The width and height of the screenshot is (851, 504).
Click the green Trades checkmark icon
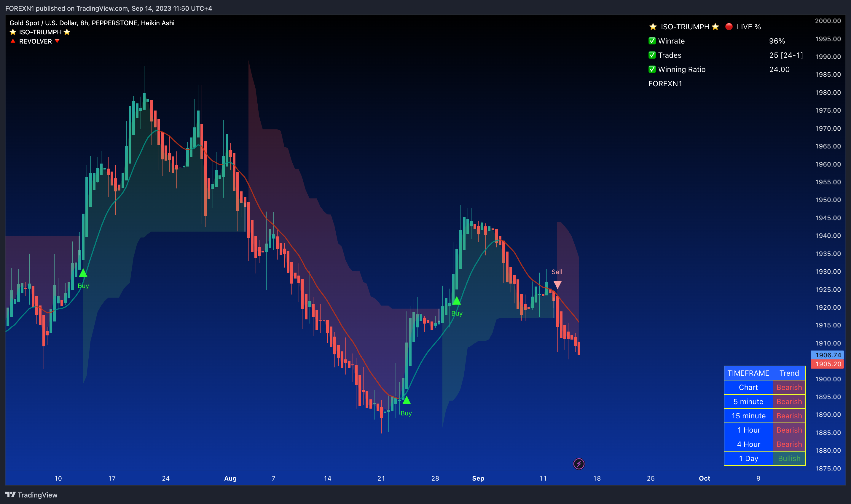tap(652, 55)
